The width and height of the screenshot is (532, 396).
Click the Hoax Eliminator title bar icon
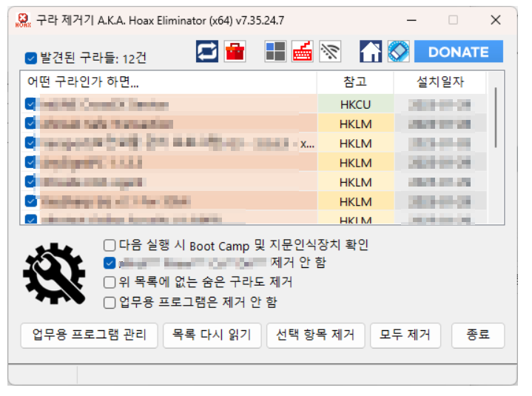(x=23, y=21)
